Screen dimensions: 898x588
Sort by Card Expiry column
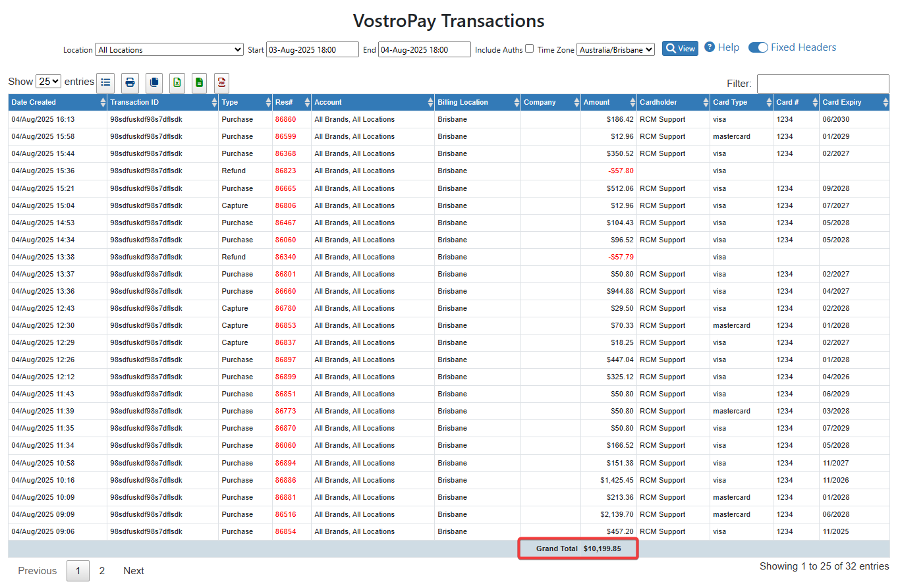[x=885, y=103]
